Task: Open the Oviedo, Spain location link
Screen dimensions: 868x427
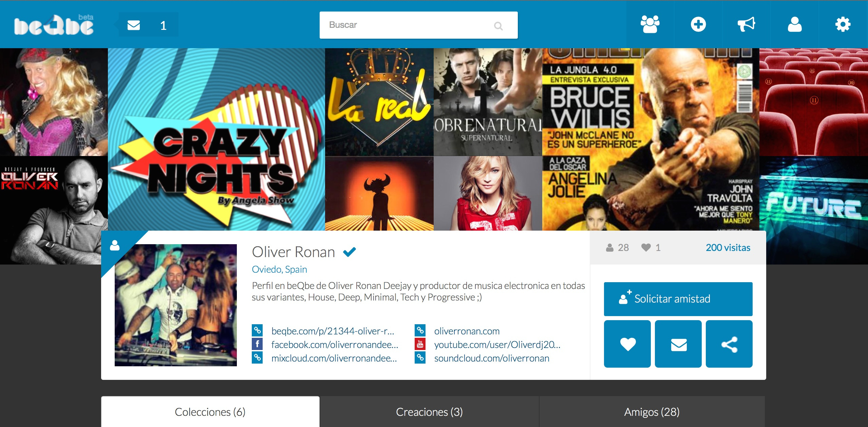Action: pyautogui.click(x=279, y=269)
